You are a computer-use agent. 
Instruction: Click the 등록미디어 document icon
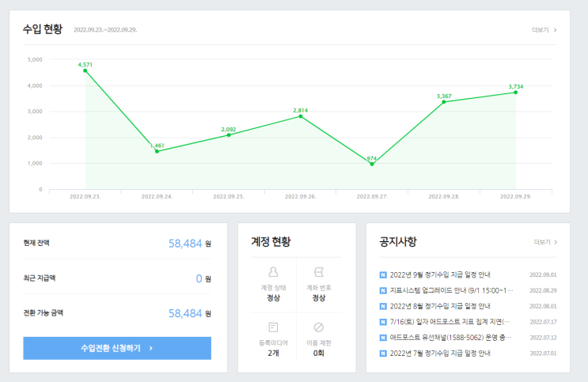click(x=273, y=327)
